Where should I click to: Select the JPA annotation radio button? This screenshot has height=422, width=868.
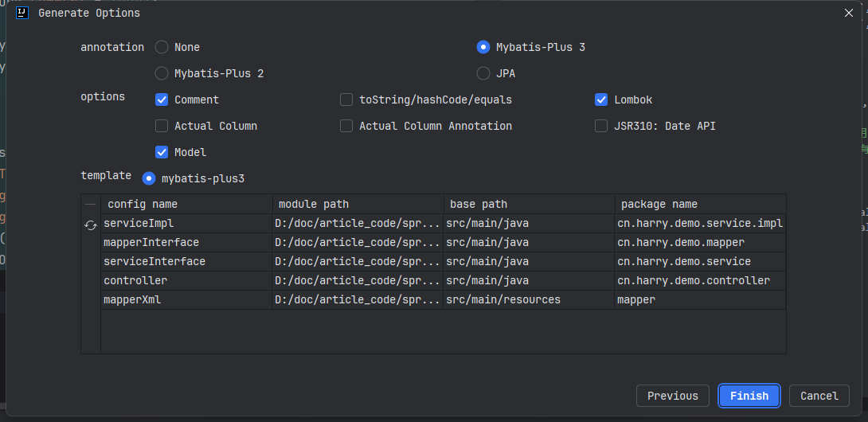tap(483, 74)
